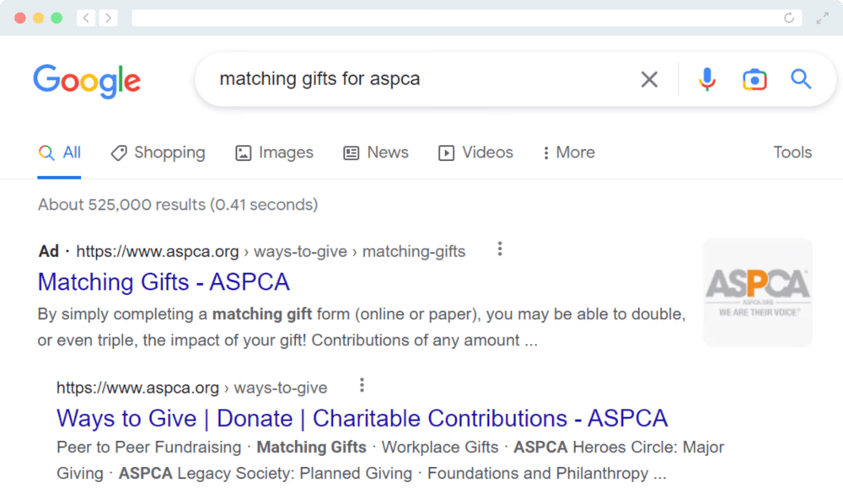The width and height of the screenshot is (843, 504).
Task: Expand the More search categories menu
Action: click(568, 153)
